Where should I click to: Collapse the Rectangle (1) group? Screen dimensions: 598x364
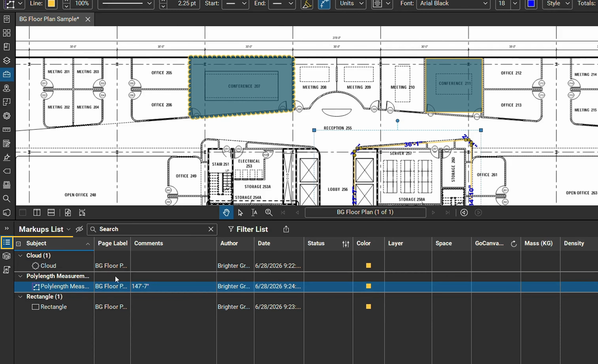[21, 296]
